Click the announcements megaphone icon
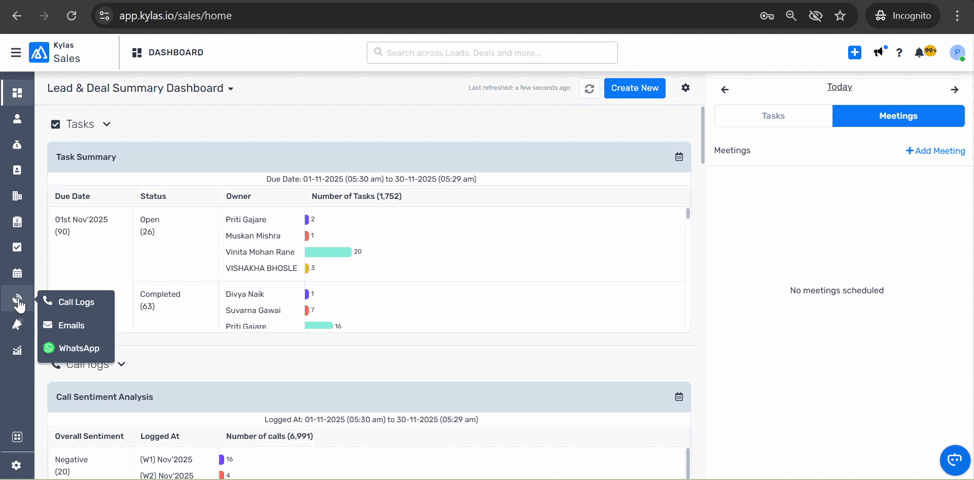The image size is (974, 480). (x=878, y=53)
